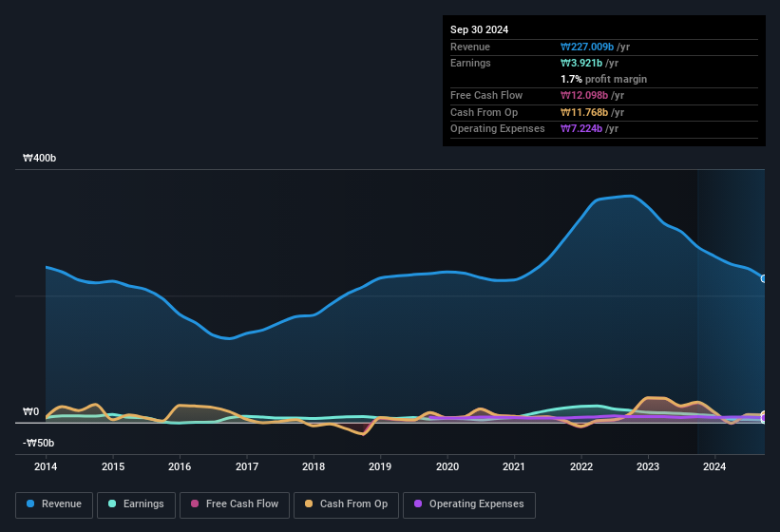Click the ₩11.768b cash from op value
The width and height of the screenshot is (780, 532).
pyautogui.click(x=584, y=112)
